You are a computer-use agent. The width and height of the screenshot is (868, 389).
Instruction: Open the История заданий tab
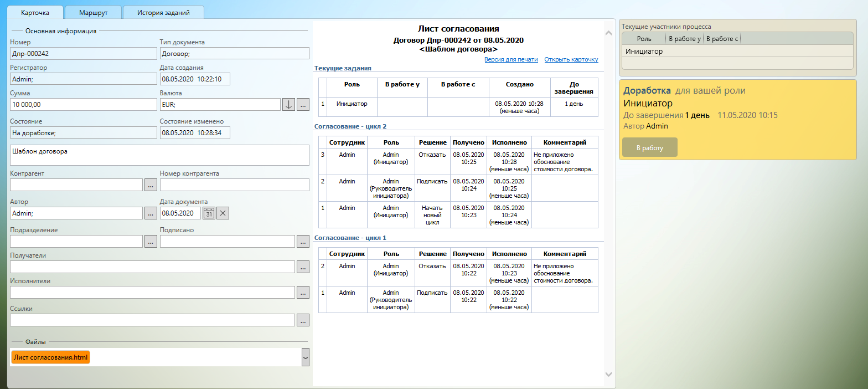[x=163, y=12]
